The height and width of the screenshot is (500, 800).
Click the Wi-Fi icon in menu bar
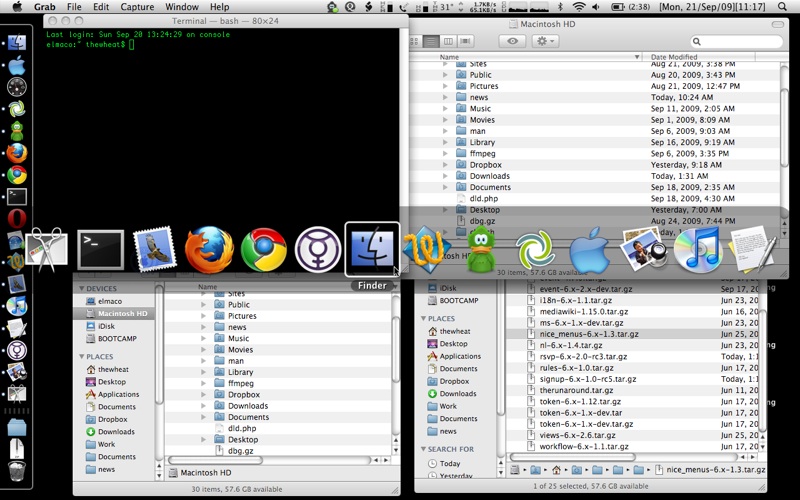[x=578, y=7]
